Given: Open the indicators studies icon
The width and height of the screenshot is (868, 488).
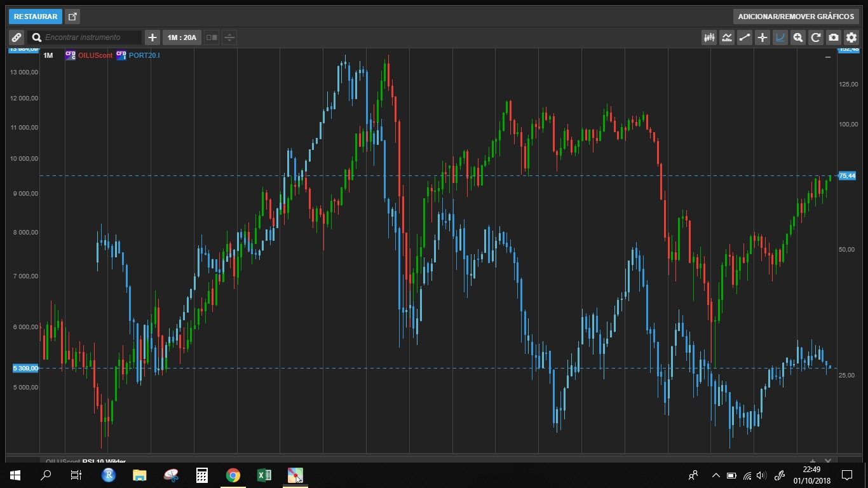Looking at the screenshot, I should [727, 37].
